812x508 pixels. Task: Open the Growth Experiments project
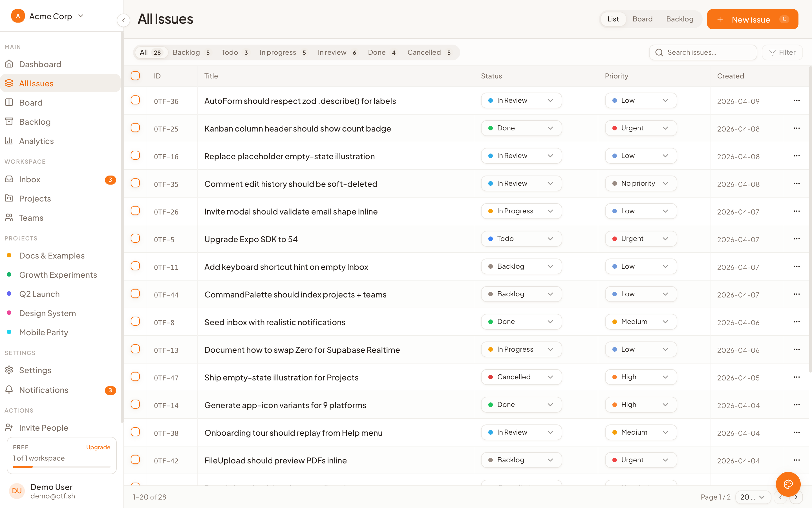60,275
